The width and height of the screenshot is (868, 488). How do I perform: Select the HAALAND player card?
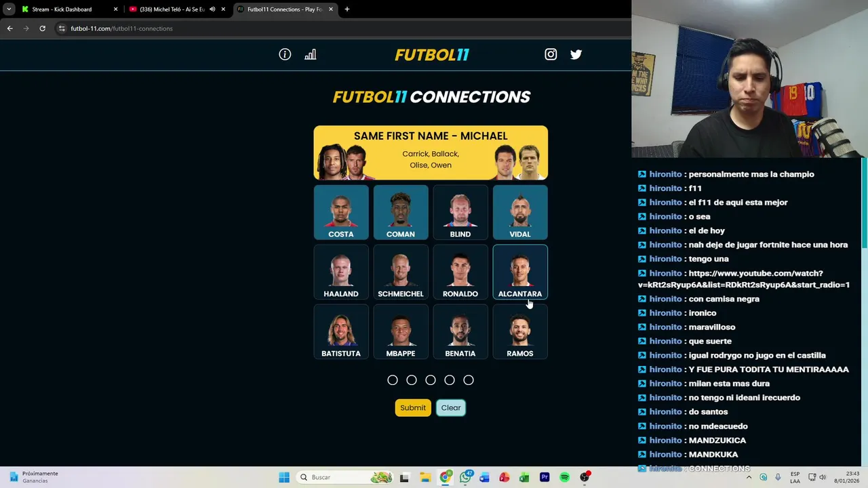pyautogui.click(x=341, y=272)
